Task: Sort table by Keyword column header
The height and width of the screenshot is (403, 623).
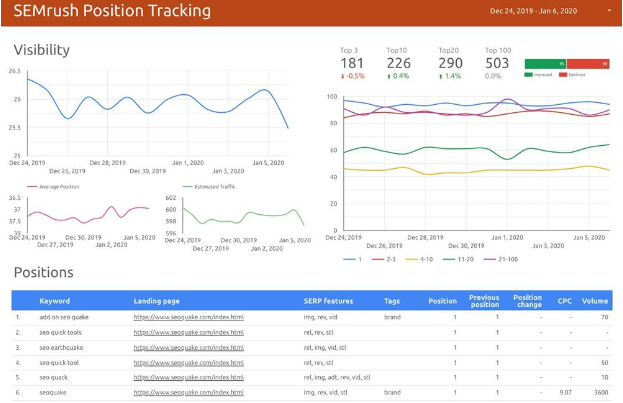Action: point(55,300)
